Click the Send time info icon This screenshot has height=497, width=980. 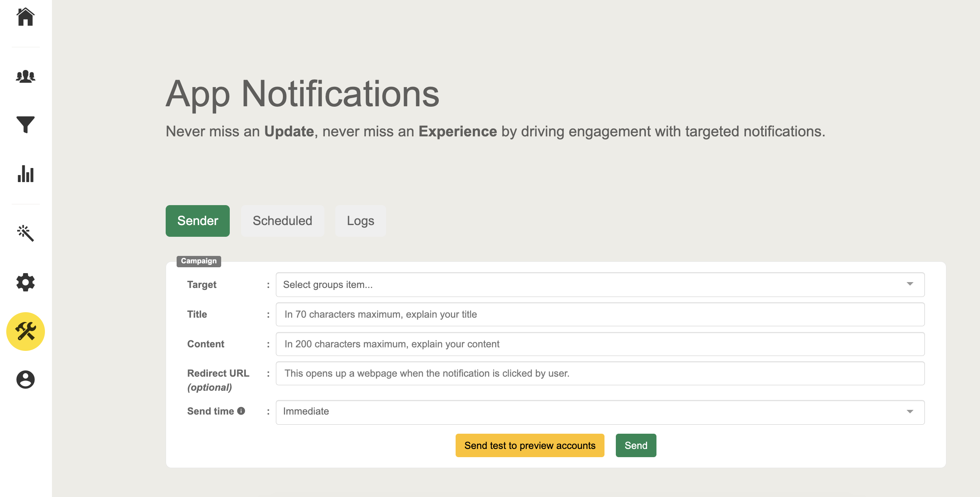(241, 411)
